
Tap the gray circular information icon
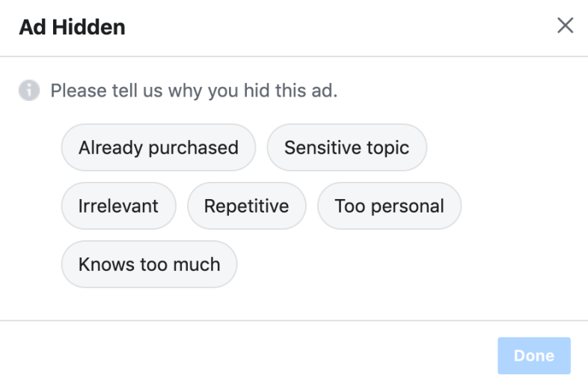coord(29,91)
